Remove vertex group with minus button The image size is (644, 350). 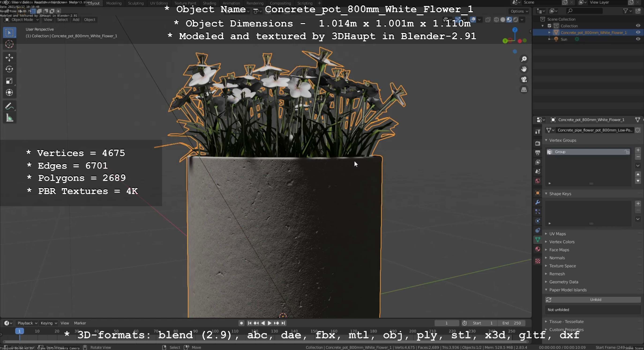click(638, 157)
